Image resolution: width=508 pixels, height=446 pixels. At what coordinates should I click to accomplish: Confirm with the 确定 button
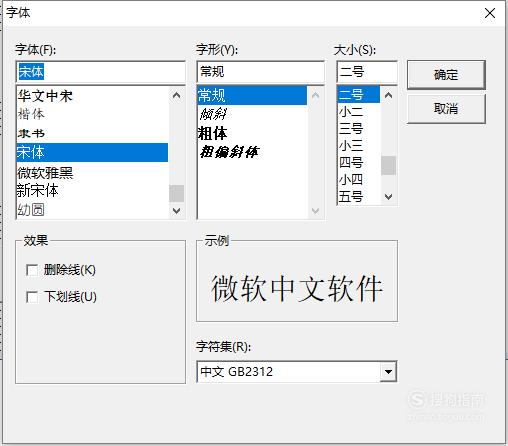[446, 75]
